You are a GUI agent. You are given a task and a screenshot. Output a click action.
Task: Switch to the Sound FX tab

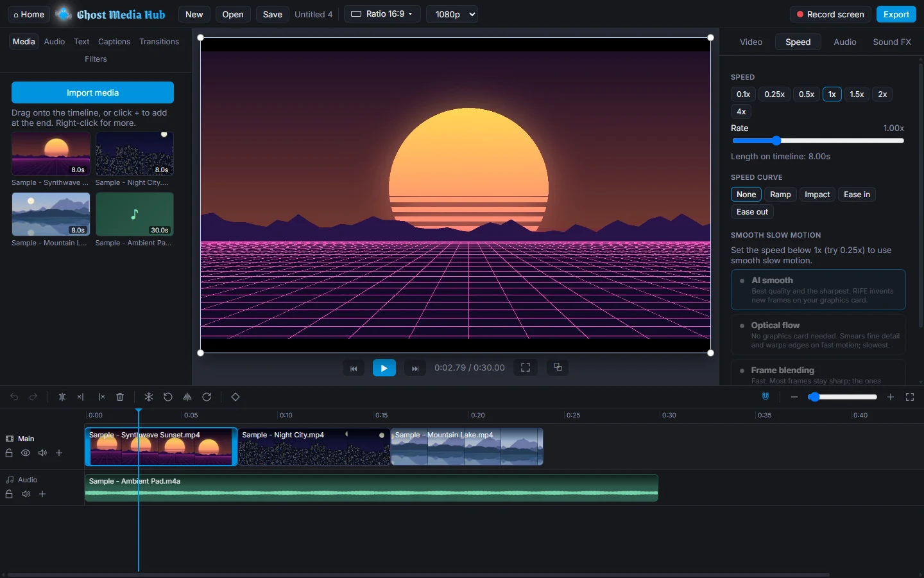tap(892, 42)
